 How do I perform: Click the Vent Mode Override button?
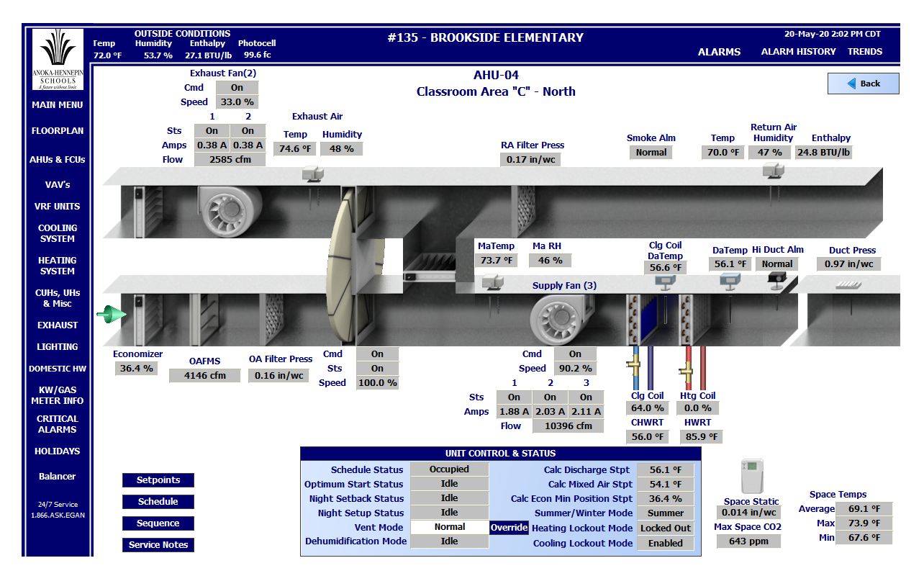(509, 528)
